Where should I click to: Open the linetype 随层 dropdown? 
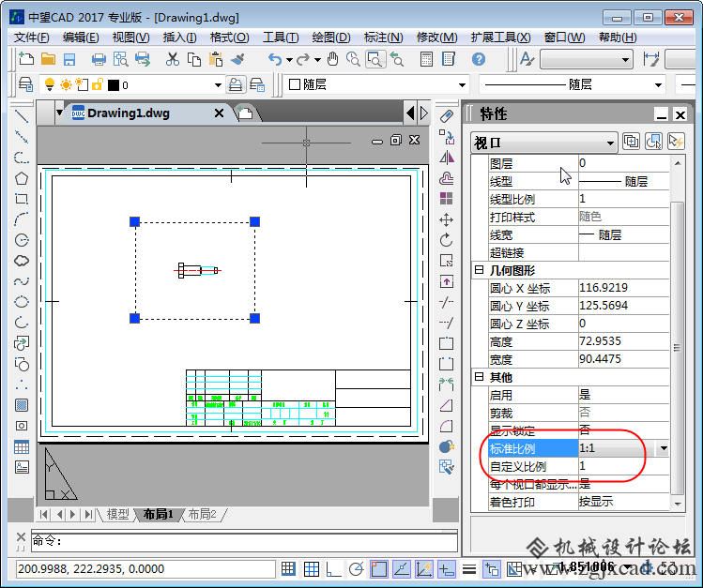(658, 84)
